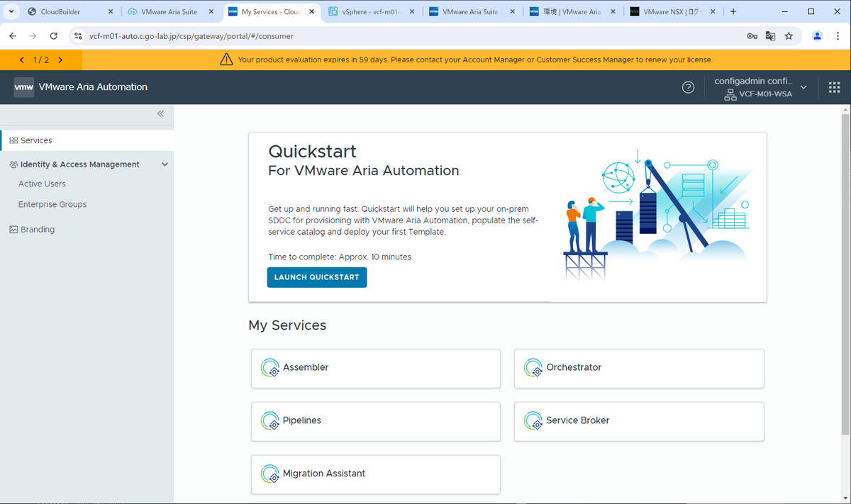Open the Pipelines service card
Image resolution: width=851 pixels, height=504 pixels.
click(x=376, y=421)
